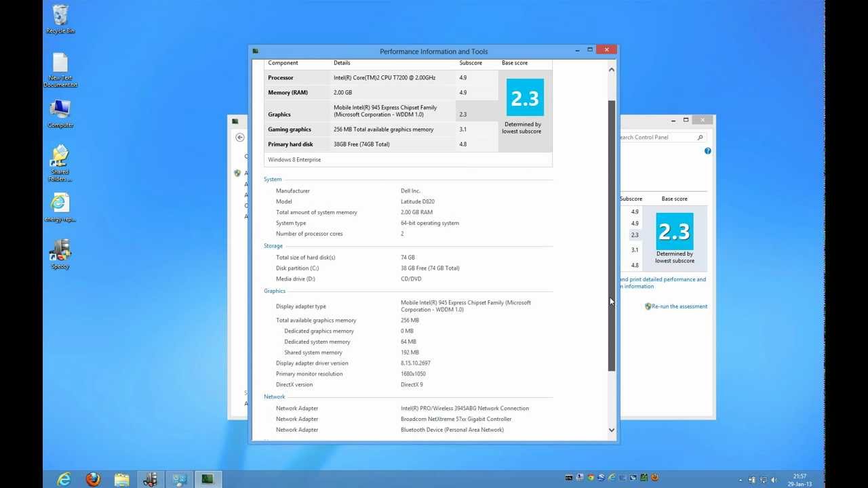Click the Storage section heading
This screenshot has width=868, height=488.
pos(273,246)
